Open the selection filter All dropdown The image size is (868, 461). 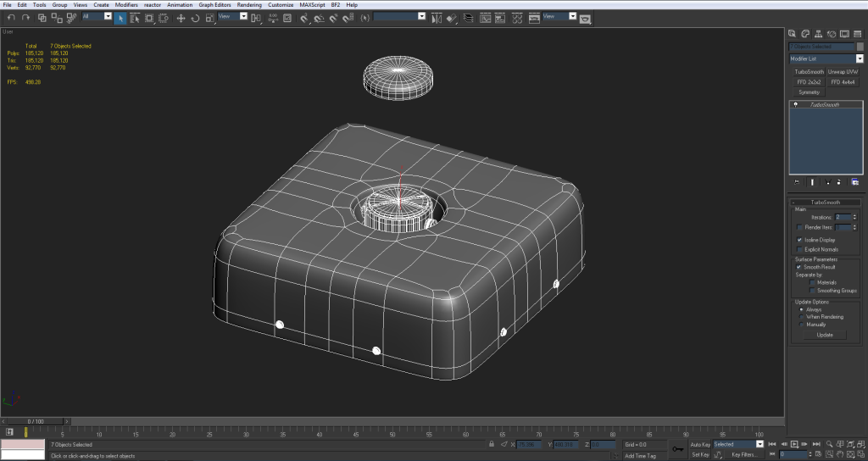108,16
